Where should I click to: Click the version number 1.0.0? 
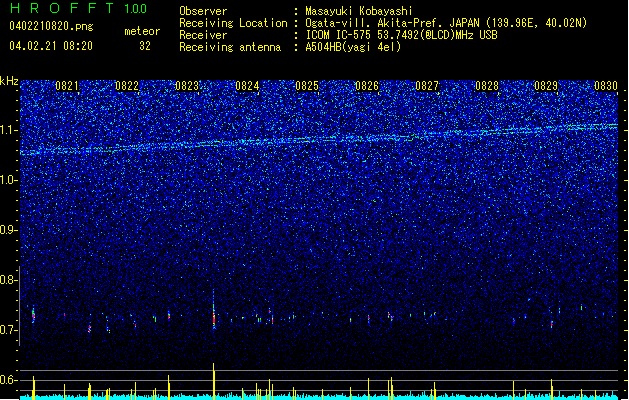point(135,8)
